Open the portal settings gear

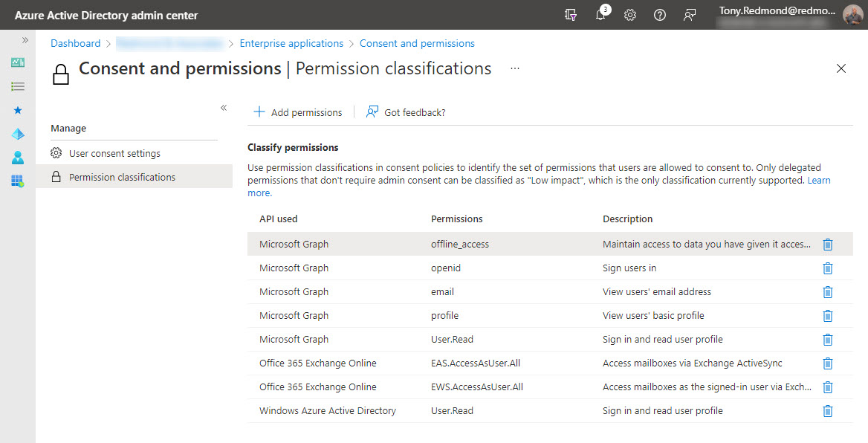[629, 15]
